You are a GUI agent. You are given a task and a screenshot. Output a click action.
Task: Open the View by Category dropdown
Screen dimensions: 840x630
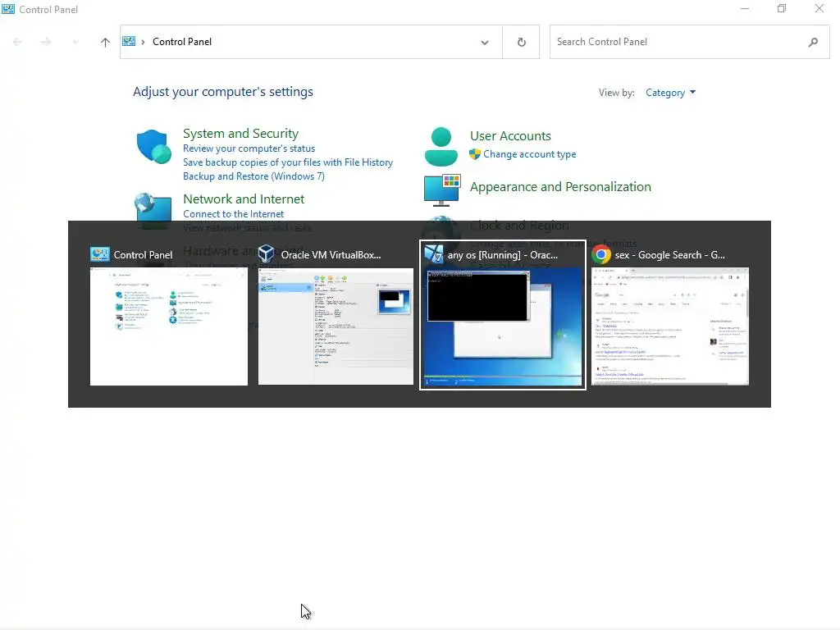pos(670,93)
